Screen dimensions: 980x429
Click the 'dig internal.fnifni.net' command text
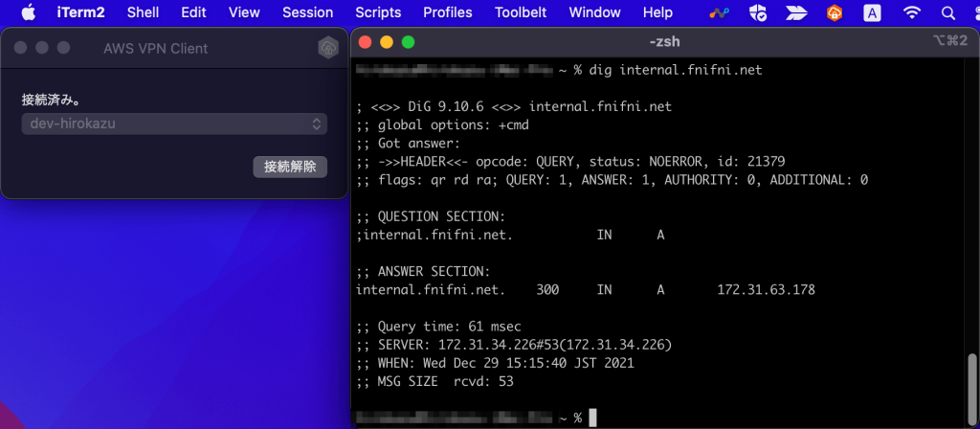[676, 70]
